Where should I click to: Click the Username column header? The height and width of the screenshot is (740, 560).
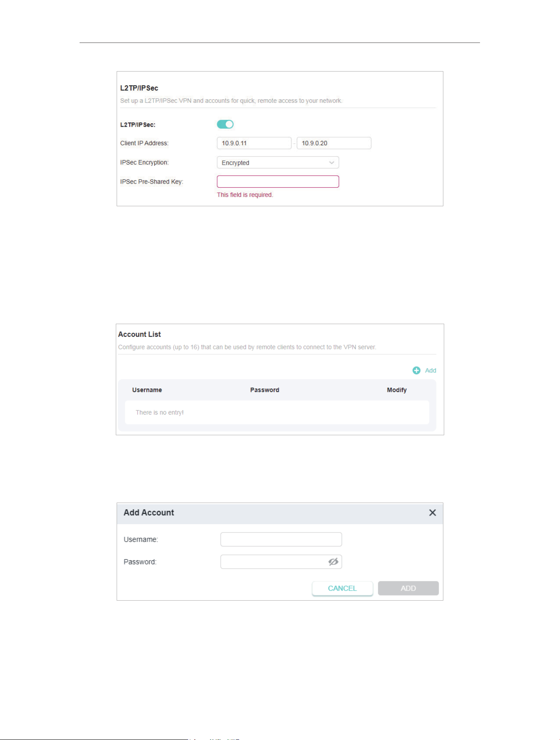(x=147, y=390)
